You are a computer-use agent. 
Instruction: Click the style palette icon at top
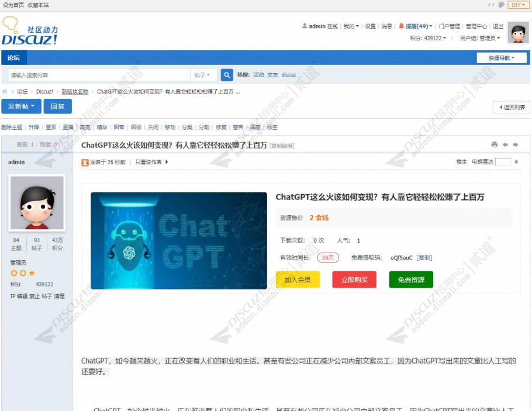501,5
